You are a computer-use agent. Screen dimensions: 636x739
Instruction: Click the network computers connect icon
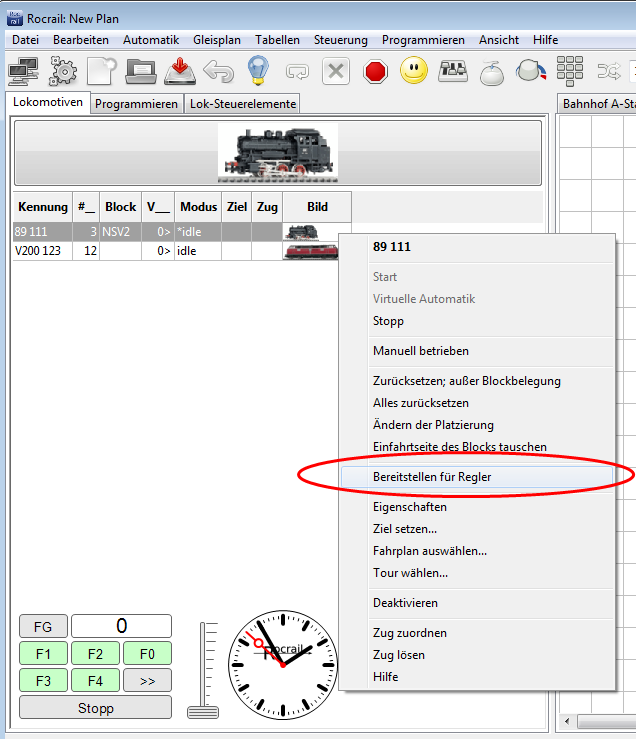click(24, 71)
